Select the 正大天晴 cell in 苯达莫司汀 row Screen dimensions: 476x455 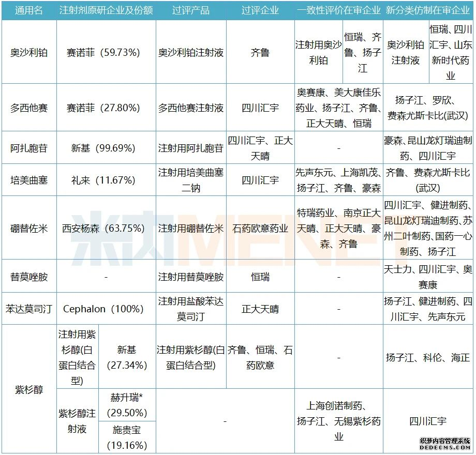point(260,309)
